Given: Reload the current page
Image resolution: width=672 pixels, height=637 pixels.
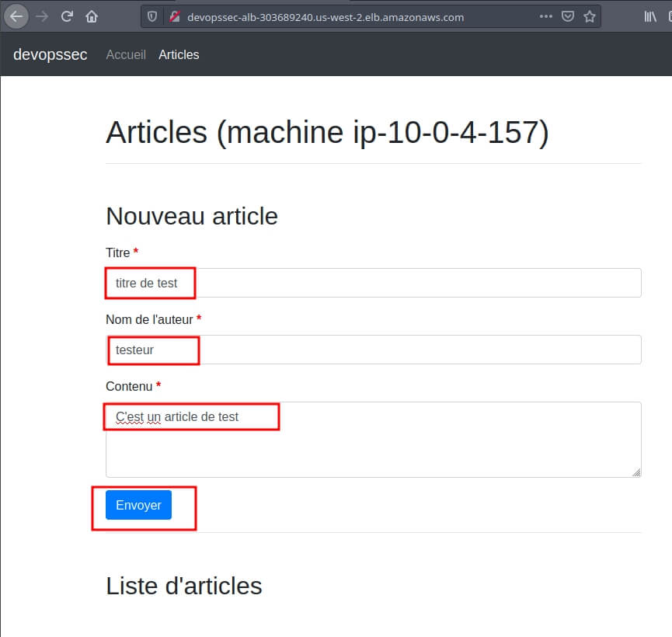Looking at the screenshot, I should [x=67, y=16].
